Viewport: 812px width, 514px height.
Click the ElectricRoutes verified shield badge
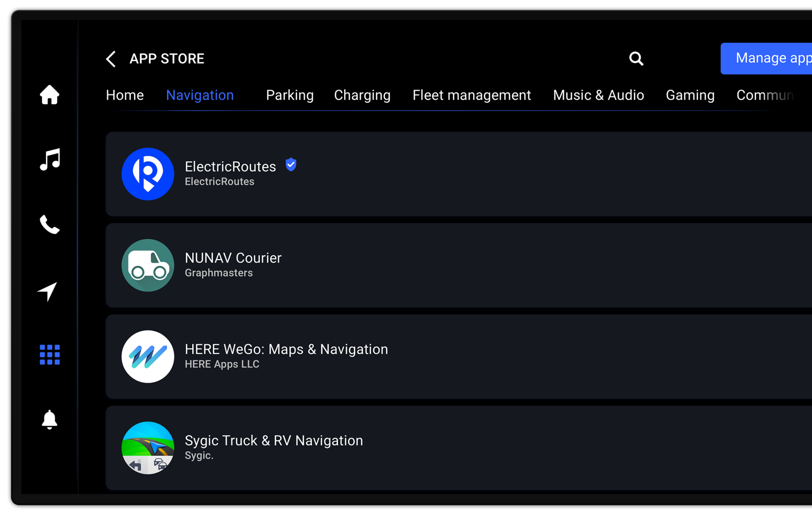pos(291,165)
